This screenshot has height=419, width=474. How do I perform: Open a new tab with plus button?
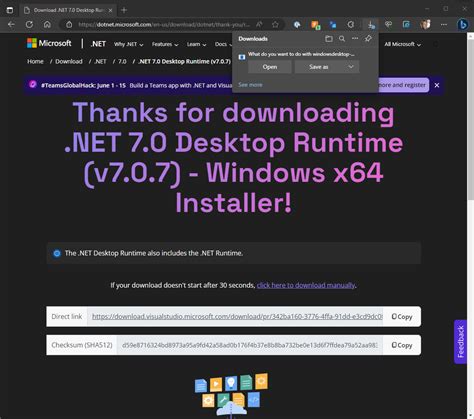click(124, 10)
